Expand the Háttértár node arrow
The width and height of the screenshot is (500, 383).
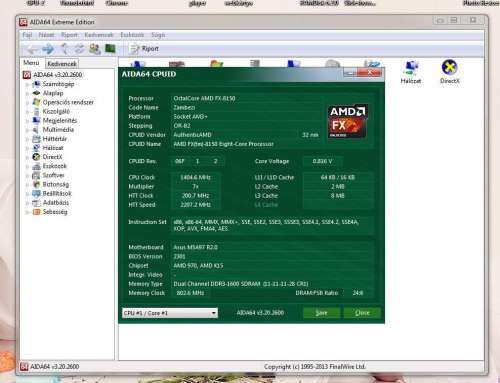[27, 139]
